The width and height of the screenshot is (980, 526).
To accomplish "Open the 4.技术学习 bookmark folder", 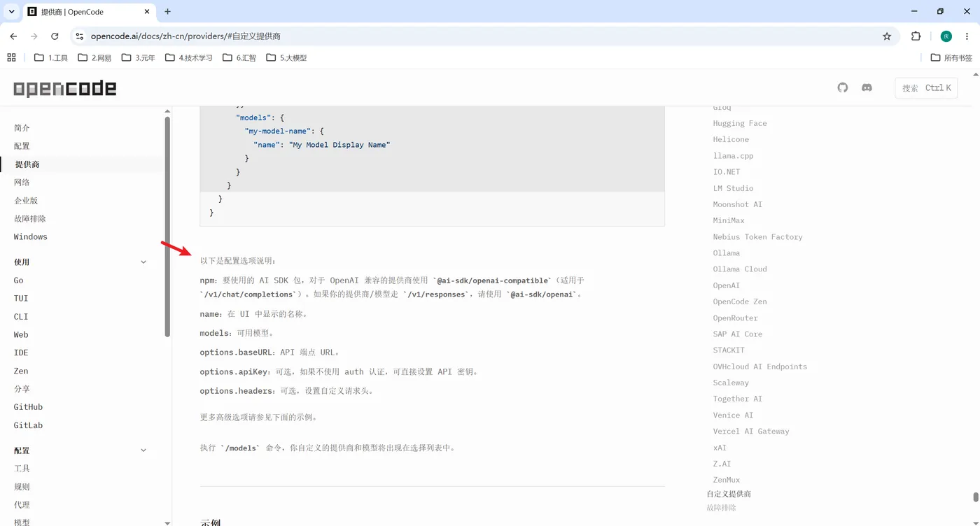I will point(188,57).
